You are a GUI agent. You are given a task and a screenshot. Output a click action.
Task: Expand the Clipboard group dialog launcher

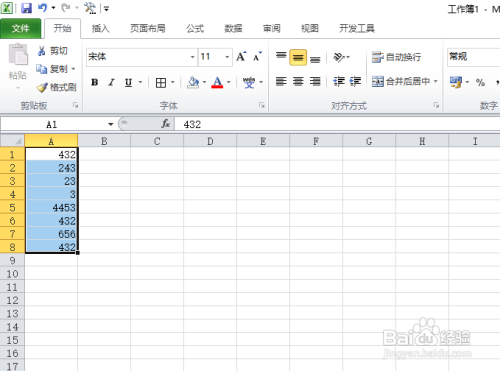click(x=76, y=105)
